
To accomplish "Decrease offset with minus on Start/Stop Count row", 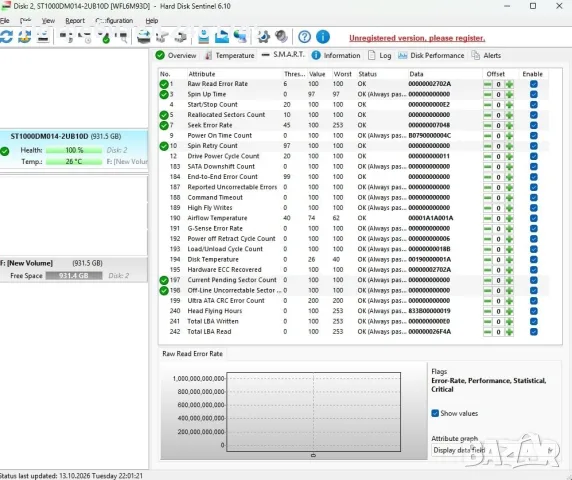I will 487,105.
